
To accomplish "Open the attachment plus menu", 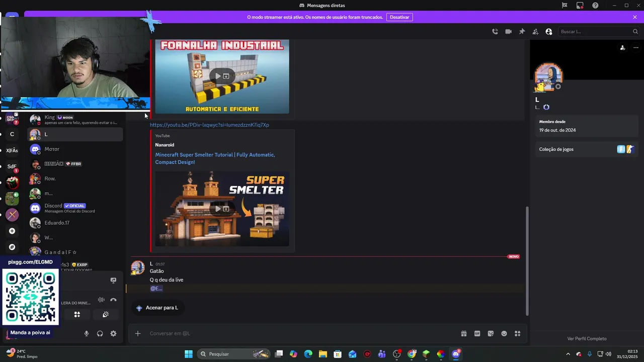I will point(138,333).
